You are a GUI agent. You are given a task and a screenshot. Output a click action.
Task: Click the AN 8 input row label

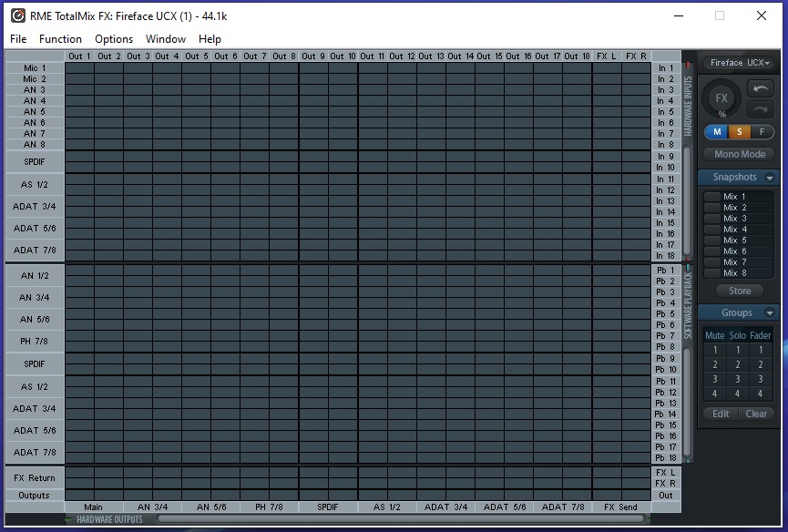pos(35,145)
